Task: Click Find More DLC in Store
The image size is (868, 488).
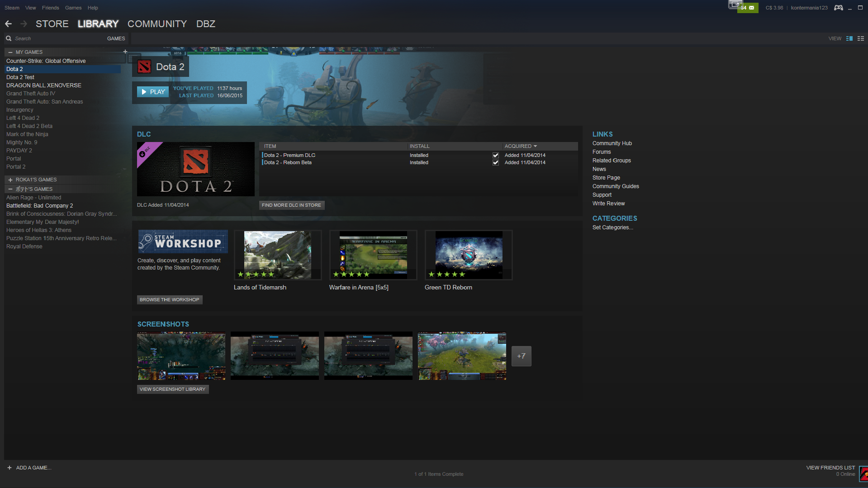Action: [x=292, y=205]
